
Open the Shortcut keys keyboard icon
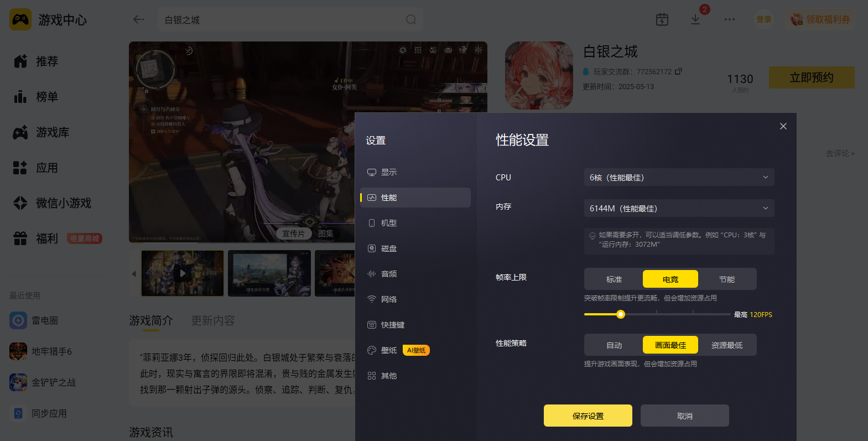click(x=372, y=325)
